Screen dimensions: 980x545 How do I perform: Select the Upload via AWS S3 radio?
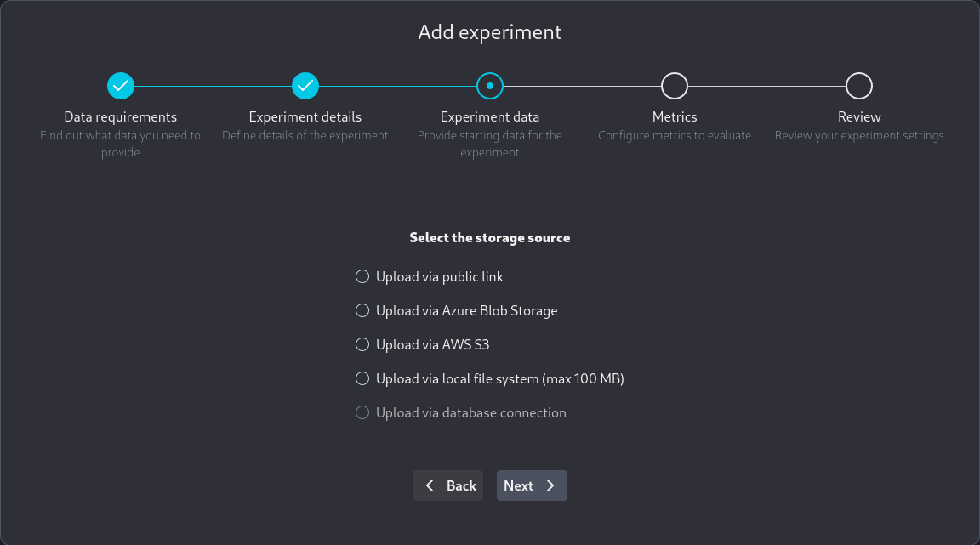(362, 344)
